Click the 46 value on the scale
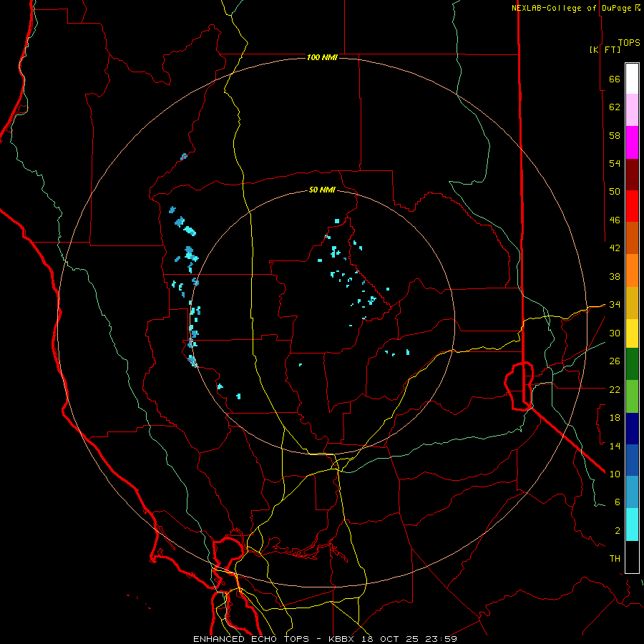Screen dimensions: 644x644 coord(615,220)
